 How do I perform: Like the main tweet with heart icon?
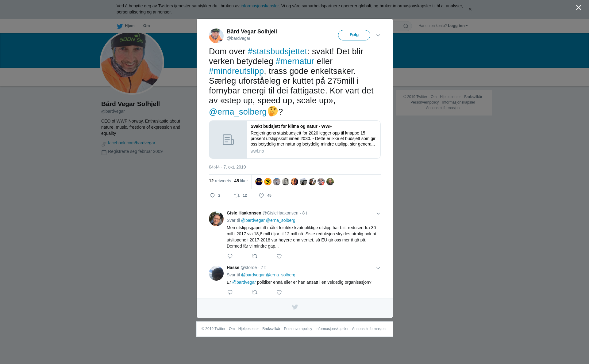click(x=261, y=195)
